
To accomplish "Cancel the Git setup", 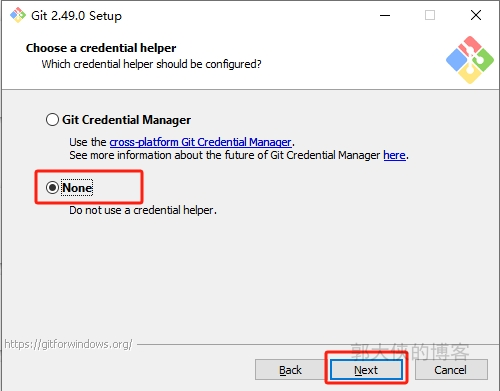I will tap(451, 370).
